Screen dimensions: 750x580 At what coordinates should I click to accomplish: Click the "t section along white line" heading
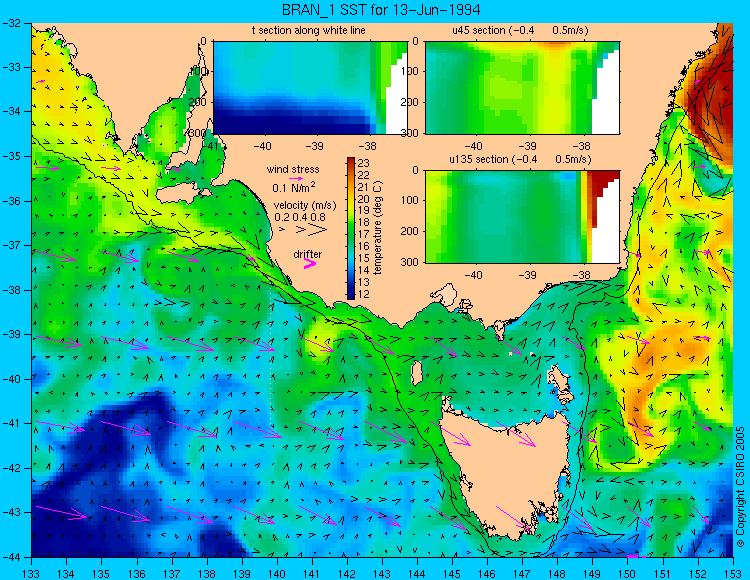309,31
